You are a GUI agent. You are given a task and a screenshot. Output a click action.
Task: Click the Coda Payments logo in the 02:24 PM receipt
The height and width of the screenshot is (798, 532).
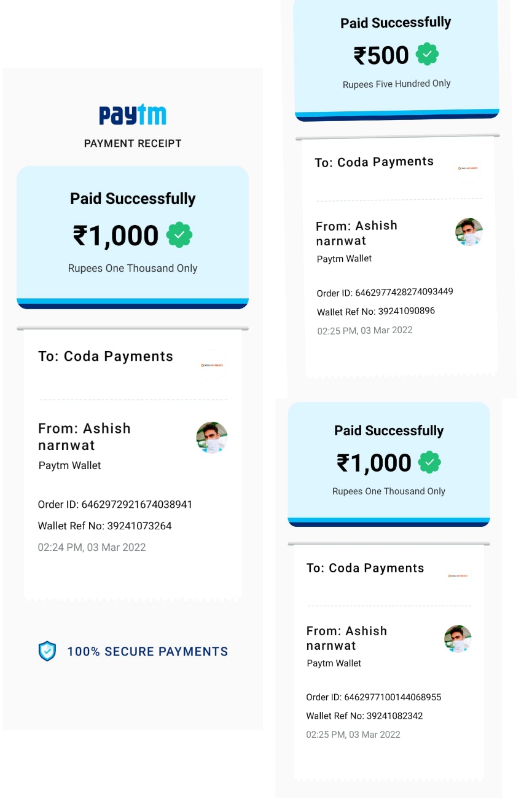[x=212, y=365]
